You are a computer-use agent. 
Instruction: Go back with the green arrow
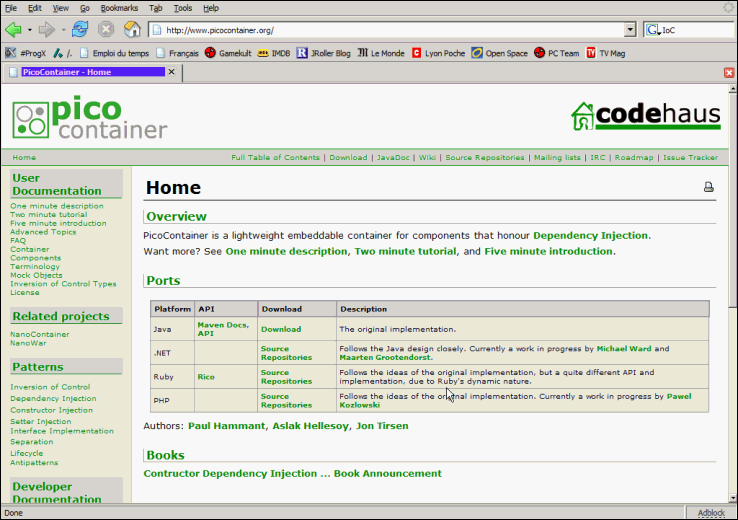click(x=13, y=30)
